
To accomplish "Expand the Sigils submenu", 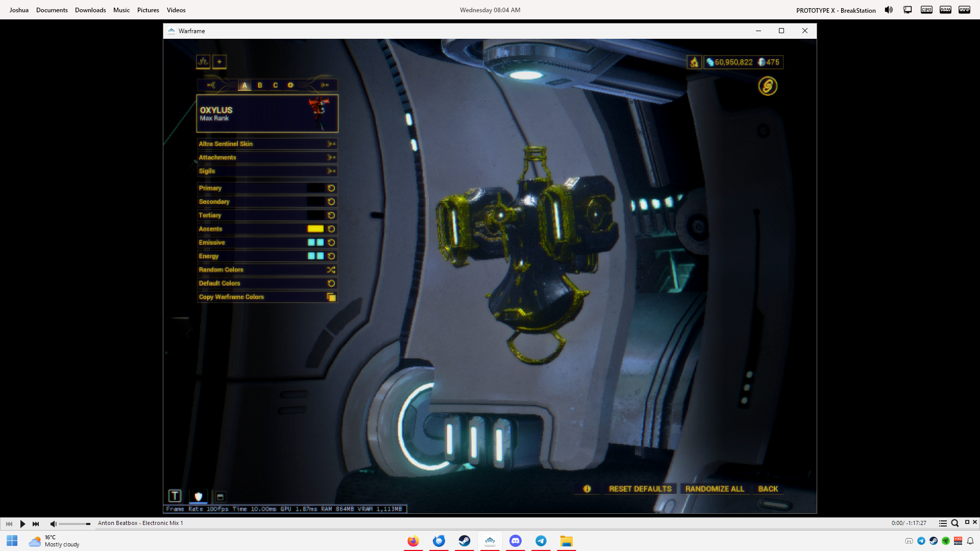I will 267,171.
